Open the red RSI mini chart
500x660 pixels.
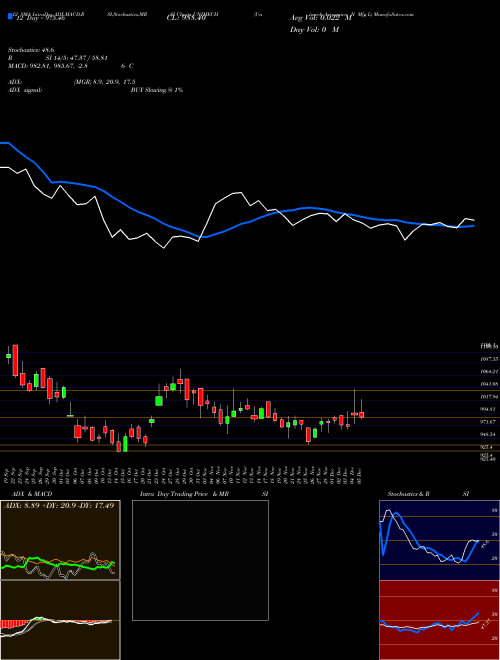coord(439,620)
